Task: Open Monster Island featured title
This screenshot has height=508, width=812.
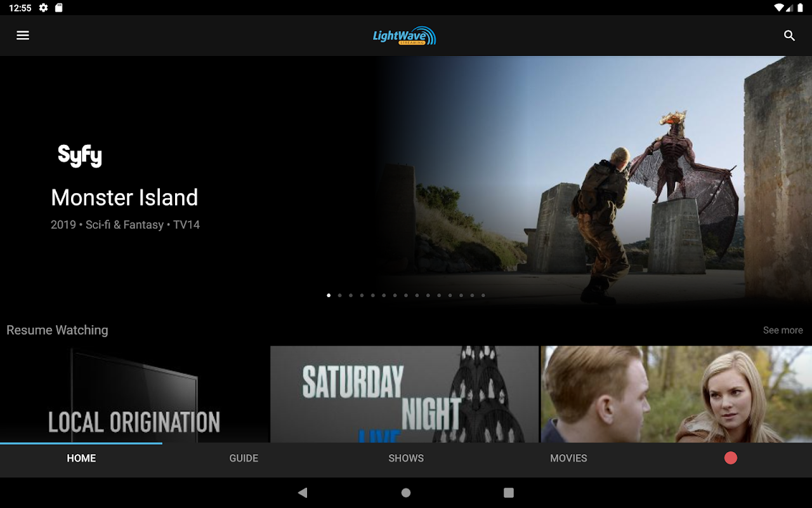Action: pyautogui.click(x=124, y=197)
